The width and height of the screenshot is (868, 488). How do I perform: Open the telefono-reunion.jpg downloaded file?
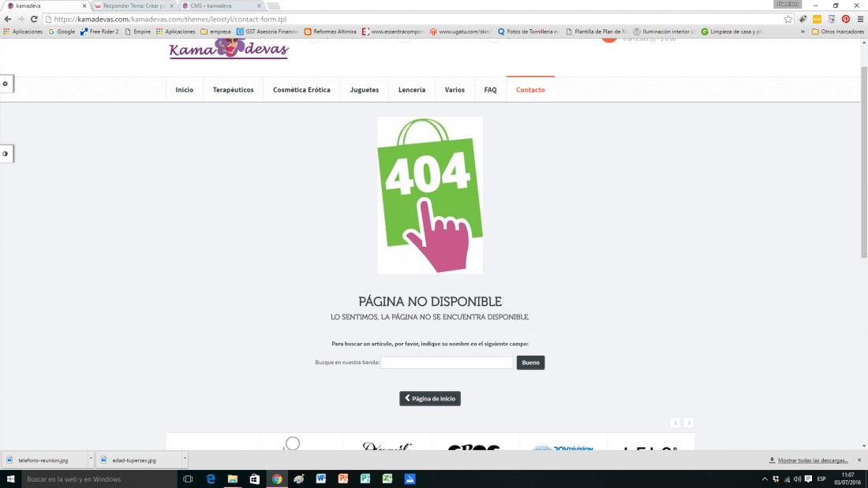(x=44, y=460)
